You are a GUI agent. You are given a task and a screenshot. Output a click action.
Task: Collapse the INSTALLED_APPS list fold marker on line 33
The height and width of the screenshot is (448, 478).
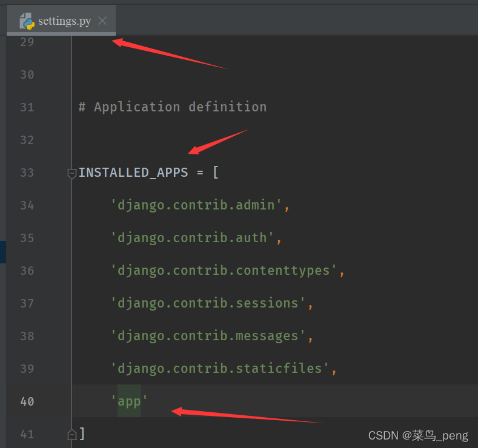tap(72, 173)
